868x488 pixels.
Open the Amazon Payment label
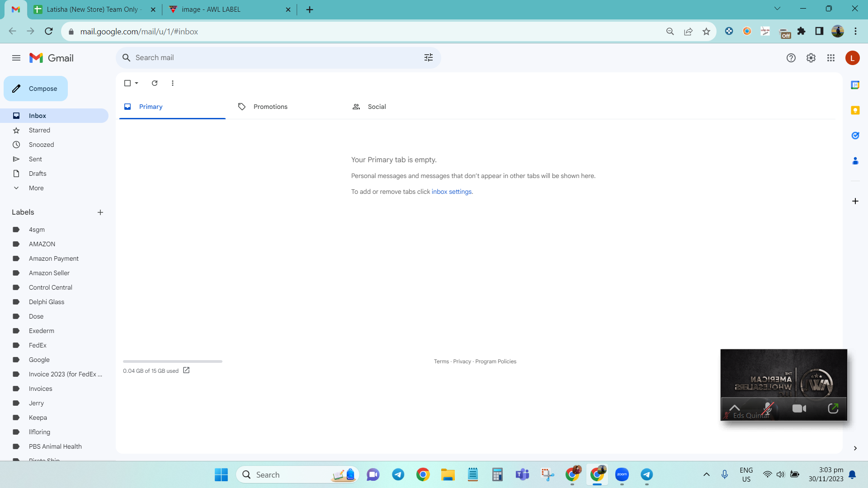[x=54, y=258]
